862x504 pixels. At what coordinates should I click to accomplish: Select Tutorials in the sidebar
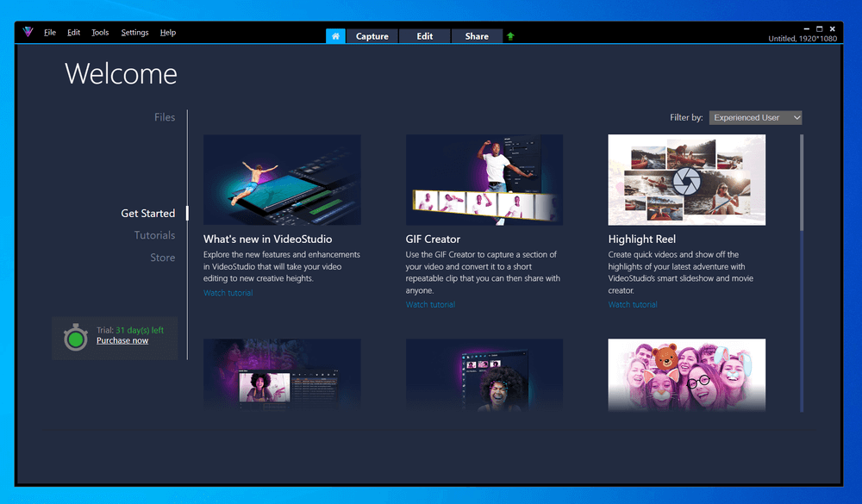pos(154,235)
